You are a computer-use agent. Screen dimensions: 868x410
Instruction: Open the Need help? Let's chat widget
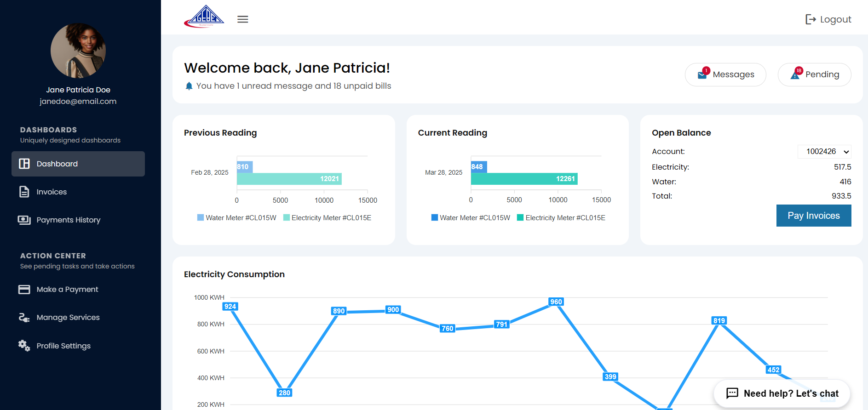(x=782, y=393)
